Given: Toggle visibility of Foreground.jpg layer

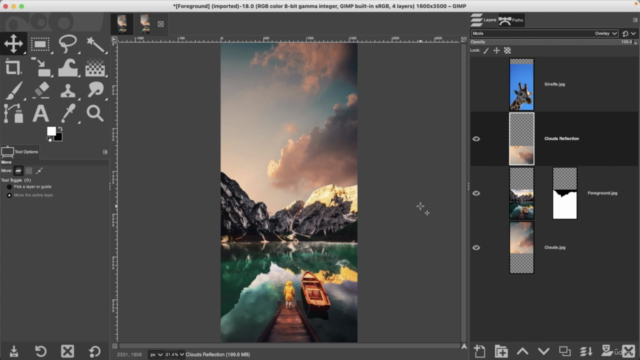Looking at the screenshot, I should coord(476,193).
